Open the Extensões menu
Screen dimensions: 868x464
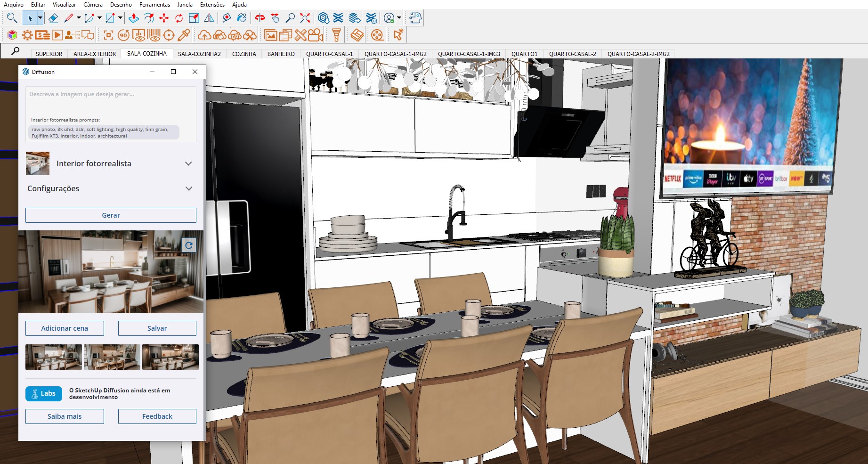click(x=212, y=5)
